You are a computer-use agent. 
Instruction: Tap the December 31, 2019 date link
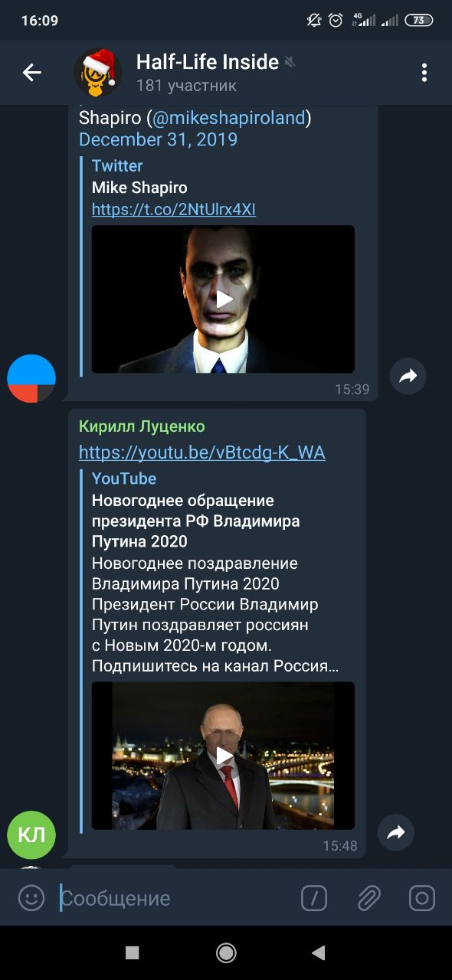[x=159, y=139]
